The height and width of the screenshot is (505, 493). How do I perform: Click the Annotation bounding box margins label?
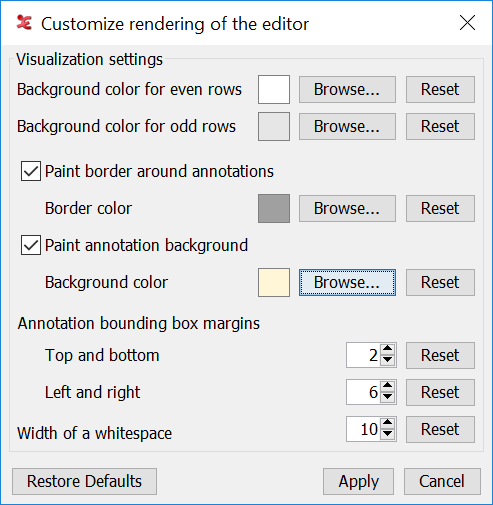pyautogui.click(x=139, y=324)
